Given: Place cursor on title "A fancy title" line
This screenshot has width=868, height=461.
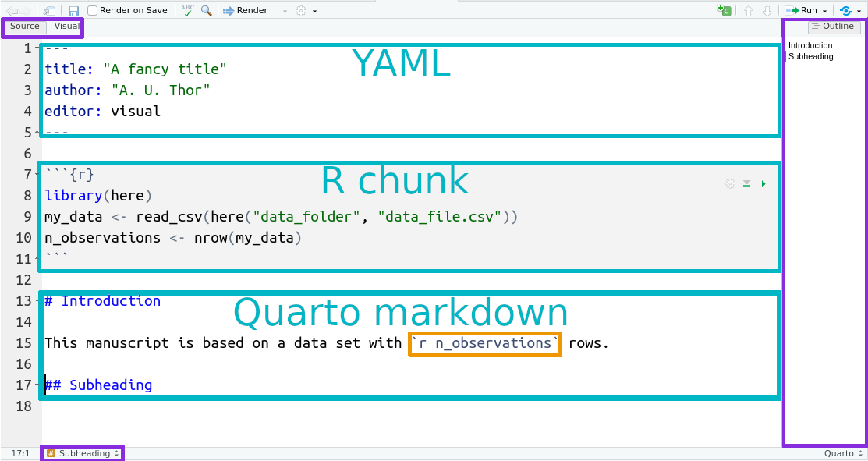Looking at the screenshot, I should tap(136, 69).
